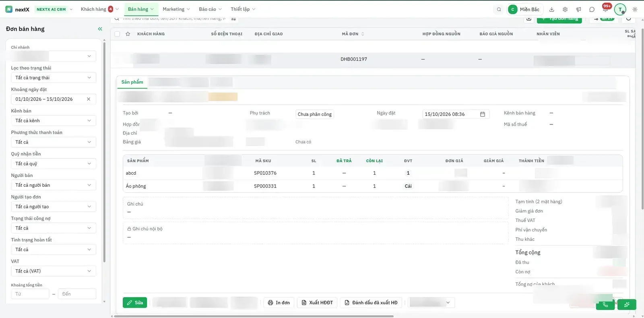The image size is (644, 318).
Task: Click the Từ minimum total input
Action: (x=30, y=294)
